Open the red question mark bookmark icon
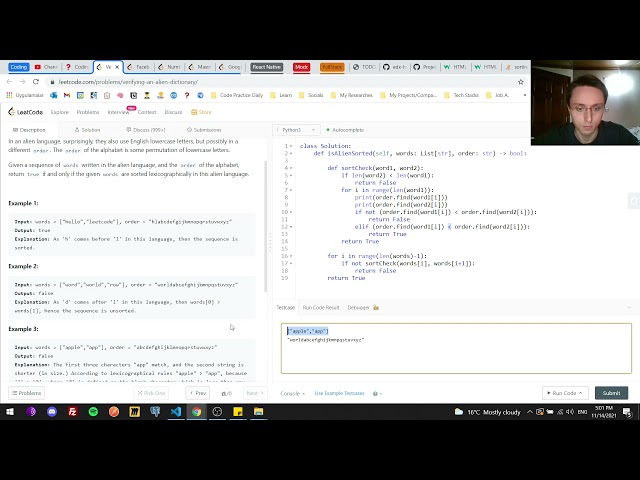Image resolution: width=640 pixels, height=480 pixels. (x=187, y=95)
